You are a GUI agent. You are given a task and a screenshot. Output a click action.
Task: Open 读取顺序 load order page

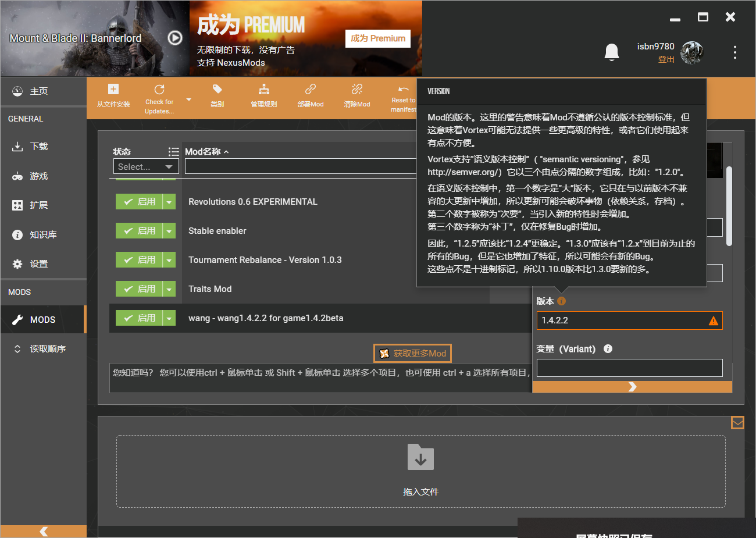43,349
